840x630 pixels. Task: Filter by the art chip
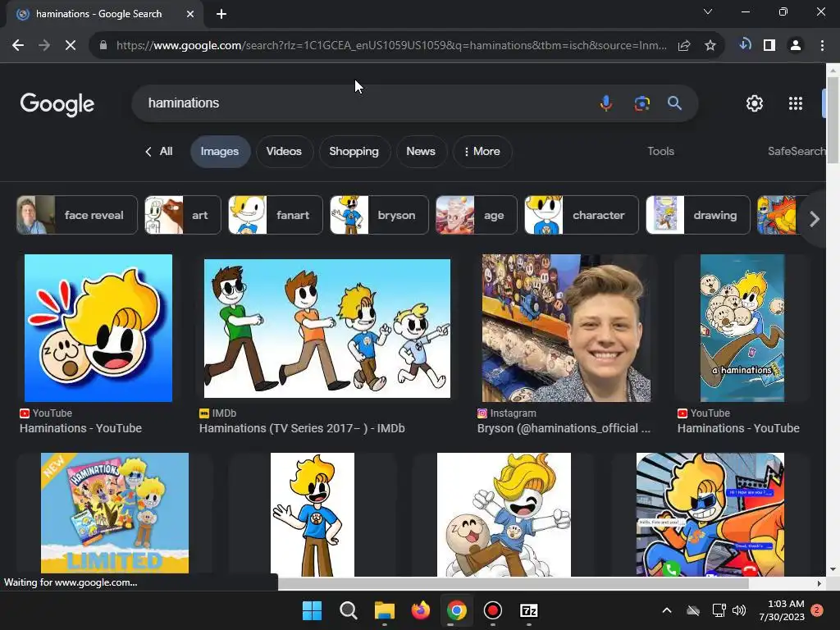tap(183, 216)
